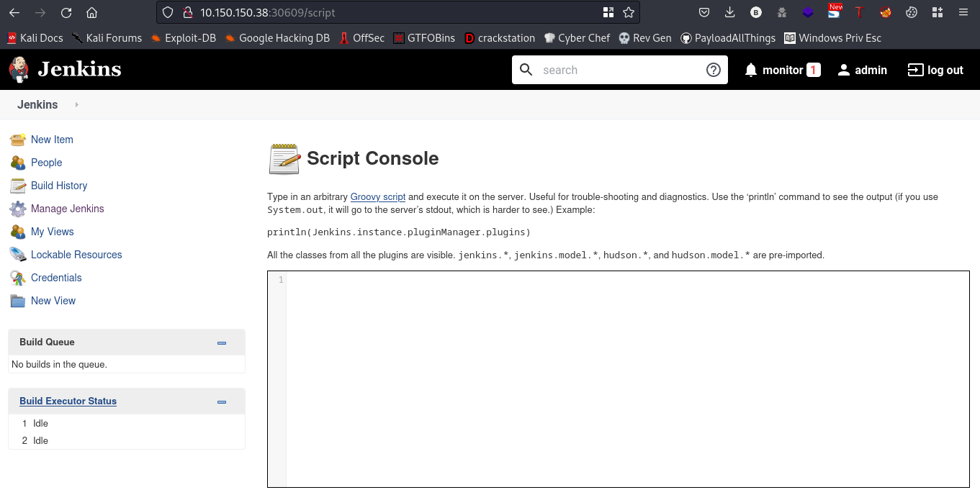
Task: Click the monitor notification bell icon
Action: pyautogui.click(x=751, y=70)
